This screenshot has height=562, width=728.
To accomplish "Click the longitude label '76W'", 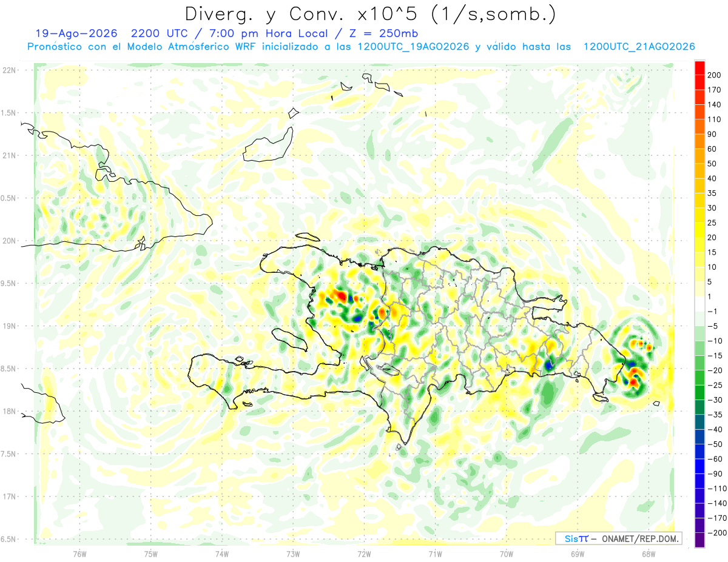I will pos(79,555).
